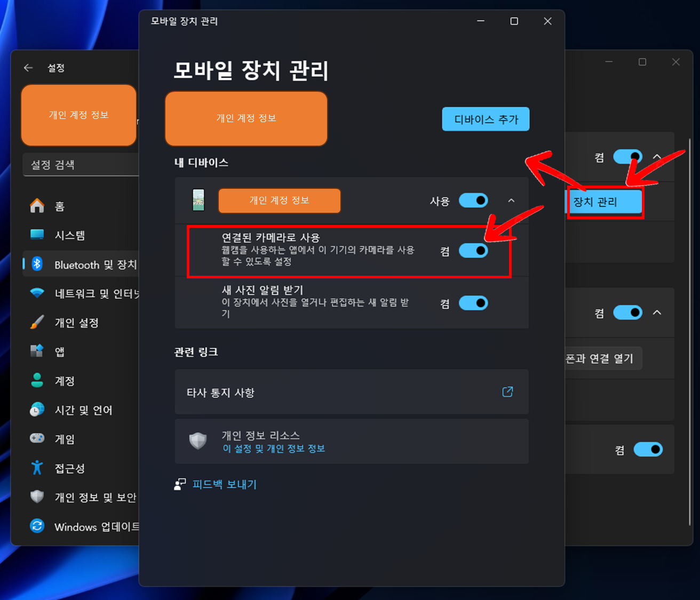
Task: Collapse the device row chevron
Action: click(511, 201)
